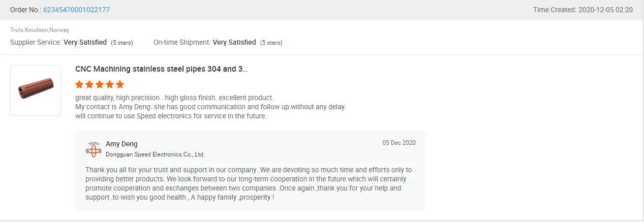
Task: Click the Time Created timestamp
Action: click(582, 10)
